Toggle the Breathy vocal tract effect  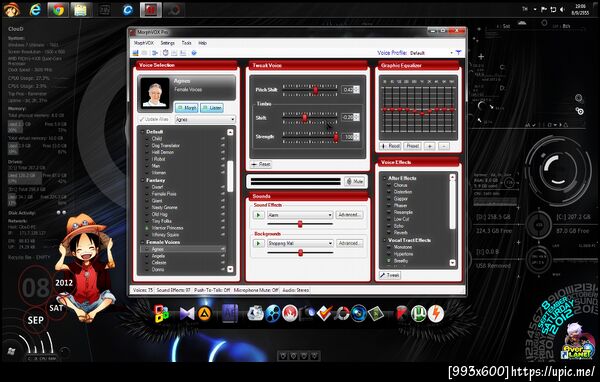tap(389, 261)
